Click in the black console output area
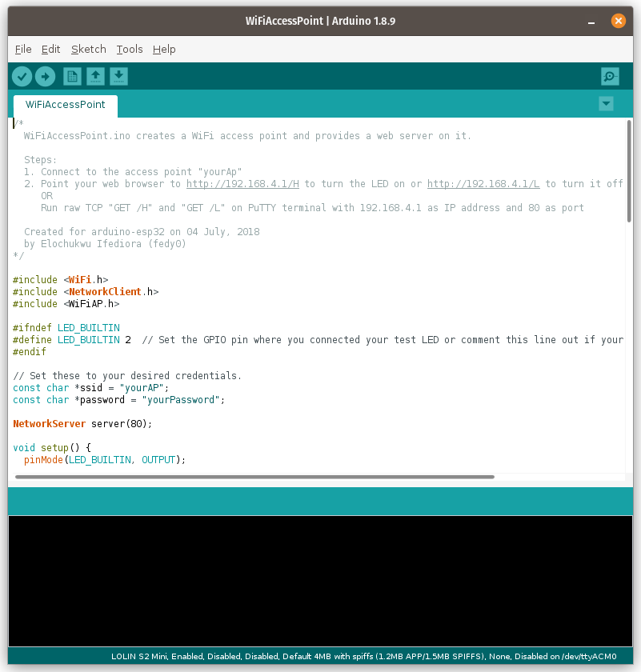This screenshot has width=641, height=672. [320, 580]
